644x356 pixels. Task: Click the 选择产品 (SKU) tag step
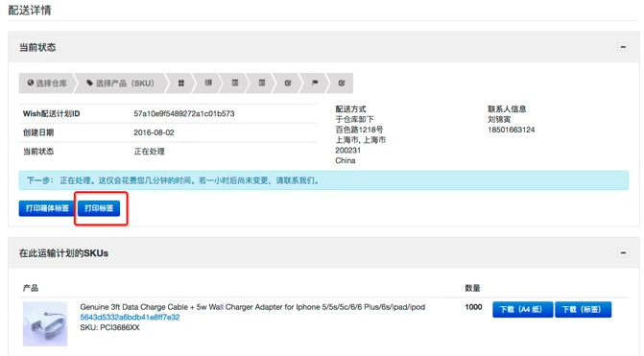[120, 83]
